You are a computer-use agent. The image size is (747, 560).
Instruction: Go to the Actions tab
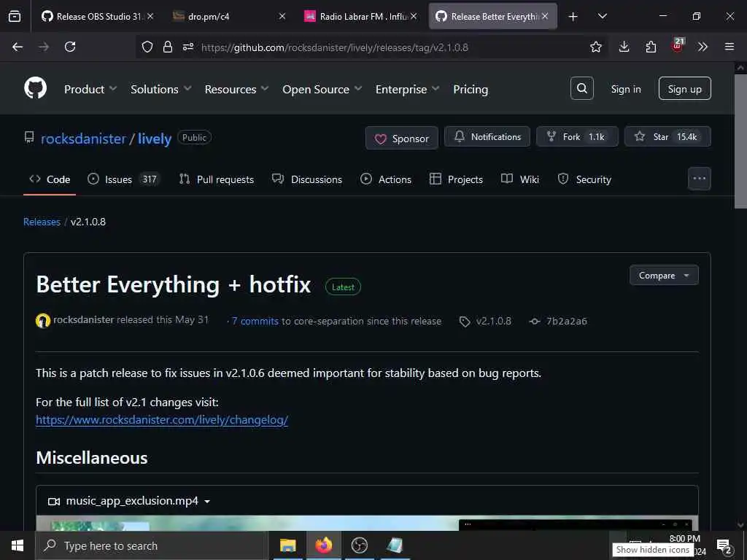pos(386,179)
